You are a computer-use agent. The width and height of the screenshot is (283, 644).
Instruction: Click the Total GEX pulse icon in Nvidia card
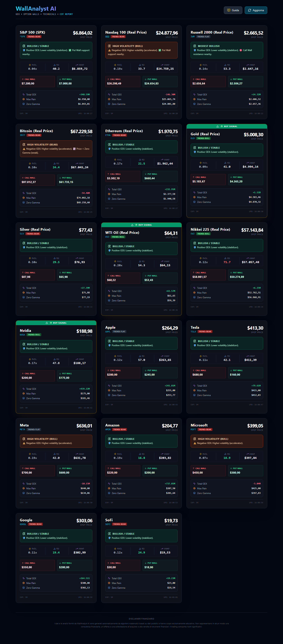[x=24, y=389]
